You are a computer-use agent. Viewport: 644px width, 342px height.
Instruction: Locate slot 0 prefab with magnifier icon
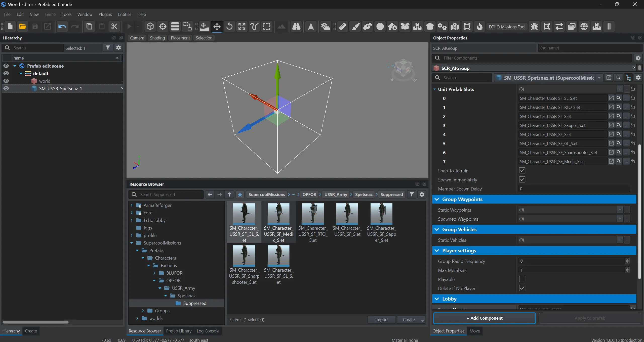coord(619,98)
